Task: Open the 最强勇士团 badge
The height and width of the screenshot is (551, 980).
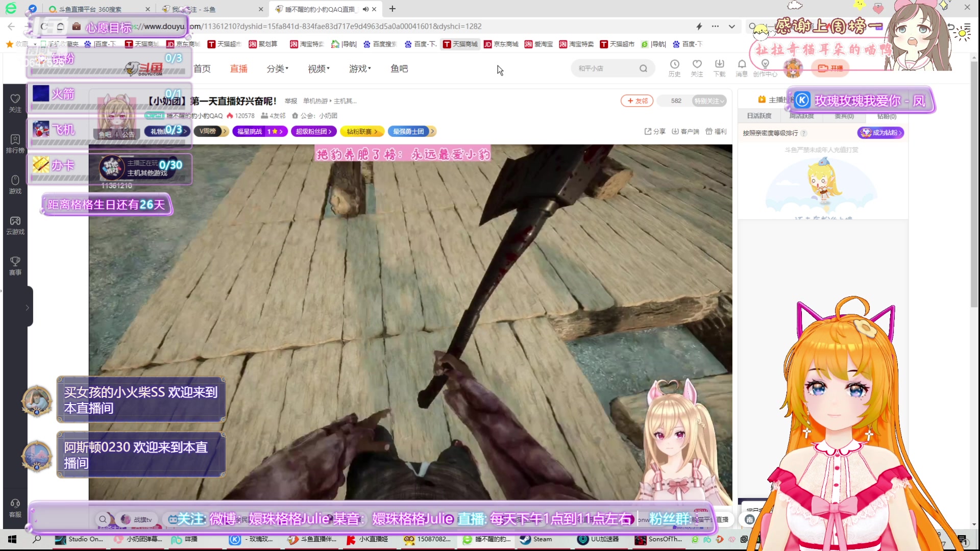Action: (x=411, y=132)
